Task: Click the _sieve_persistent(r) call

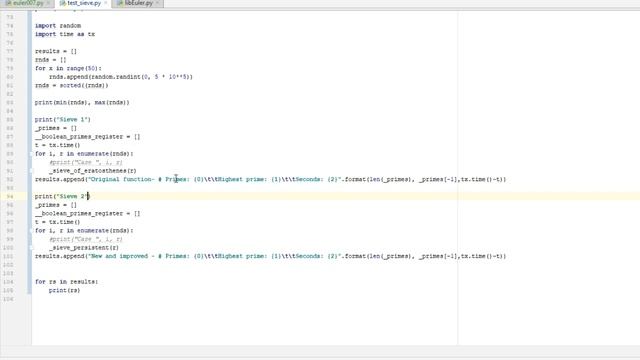Action: [84, 248]
